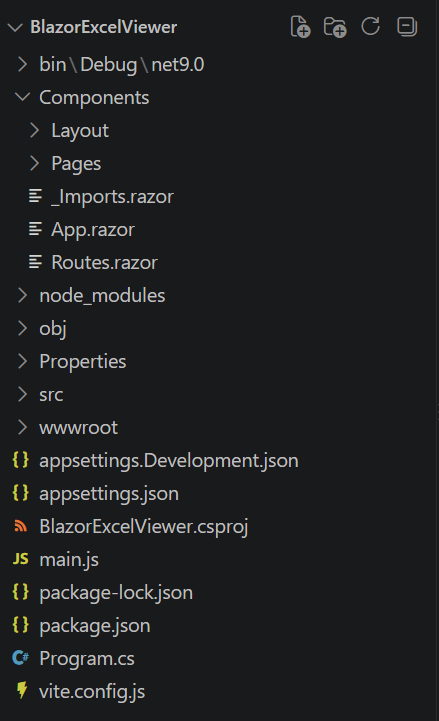Open the package.json file
Screen dimensions: 439x721
pos(95,626)
